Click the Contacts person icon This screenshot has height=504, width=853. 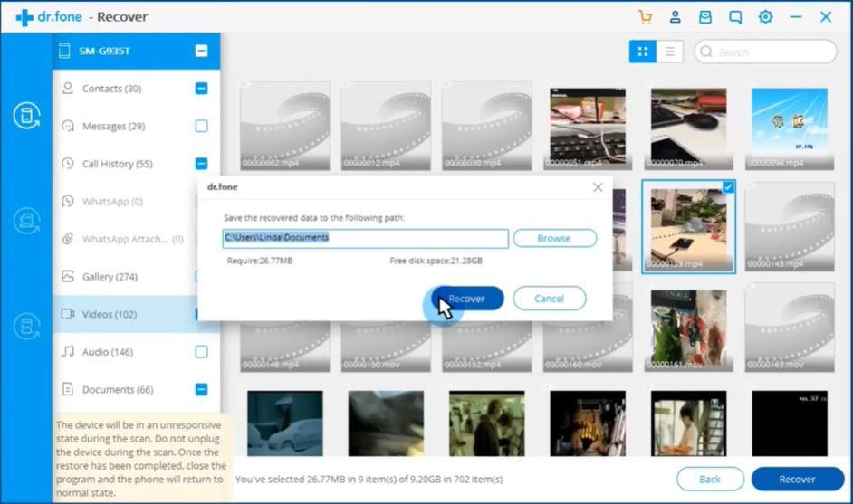pos(68,88)
